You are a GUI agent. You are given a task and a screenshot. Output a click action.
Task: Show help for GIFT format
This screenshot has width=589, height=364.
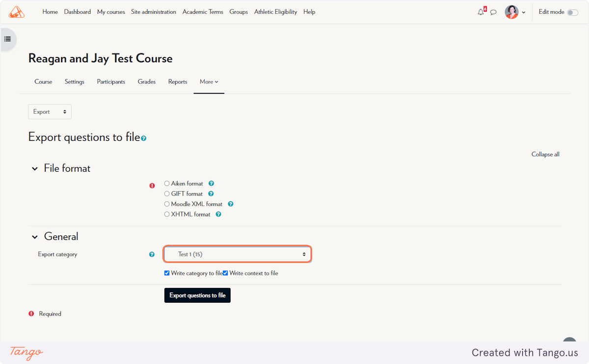[x=211, y=194]
